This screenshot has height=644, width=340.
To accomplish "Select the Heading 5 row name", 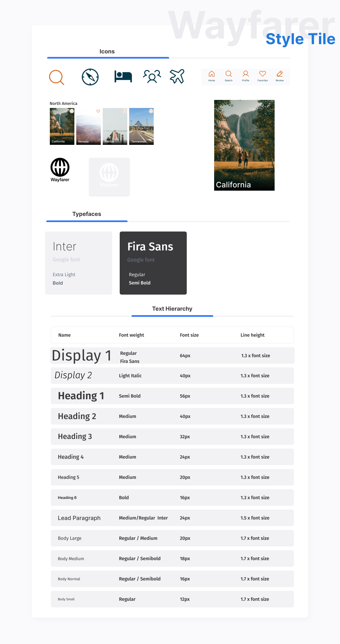I will (x=68, y=477).
